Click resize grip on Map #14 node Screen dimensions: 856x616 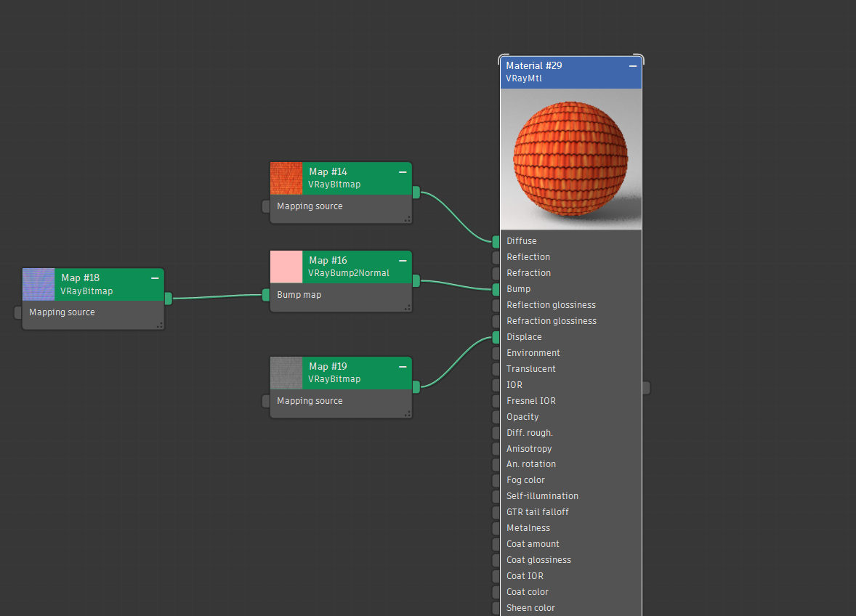point(407,219)
